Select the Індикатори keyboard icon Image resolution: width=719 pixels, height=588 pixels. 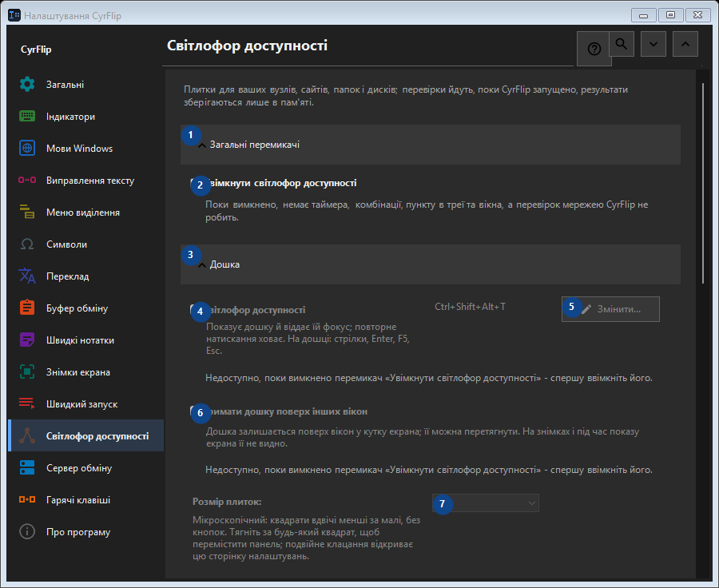(27, 116)
